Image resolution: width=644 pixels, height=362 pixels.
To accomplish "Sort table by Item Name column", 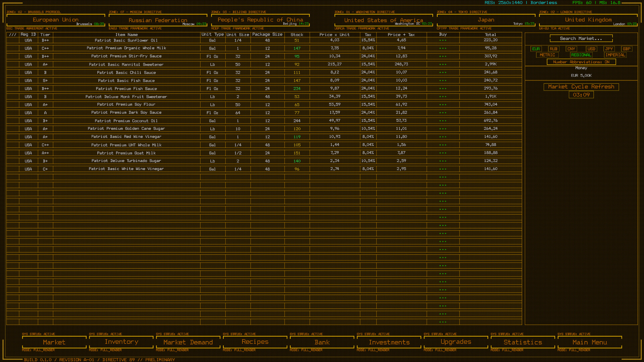I will 126,35.
